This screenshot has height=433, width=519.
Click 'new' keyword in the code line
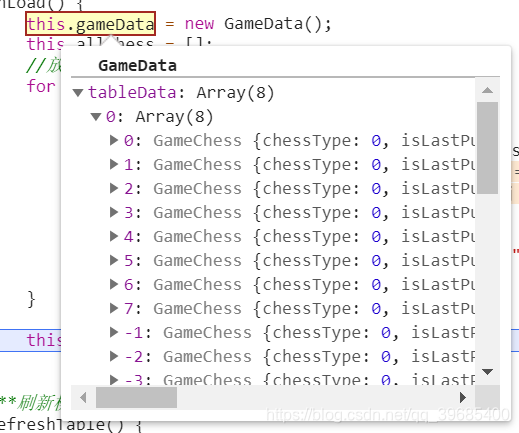(x=199, y=24)
